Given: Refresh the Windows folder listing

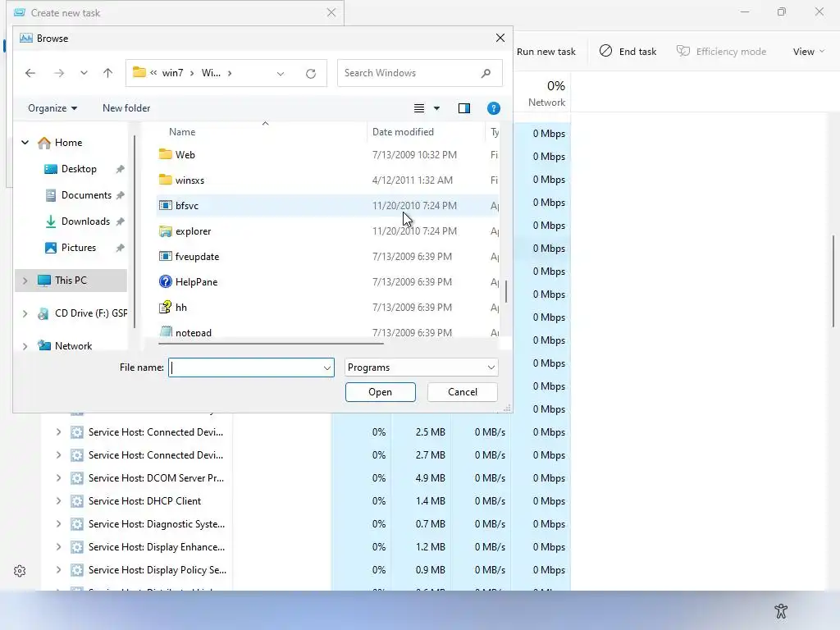Looking at the screenshot, I should tap(311, 73).
